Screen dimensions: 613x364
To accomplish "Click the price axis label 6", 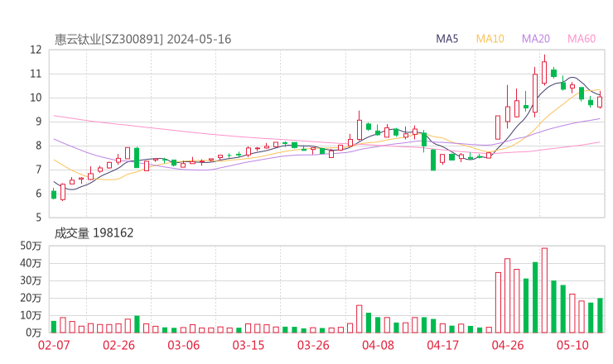I will click(x=38, y=194).
